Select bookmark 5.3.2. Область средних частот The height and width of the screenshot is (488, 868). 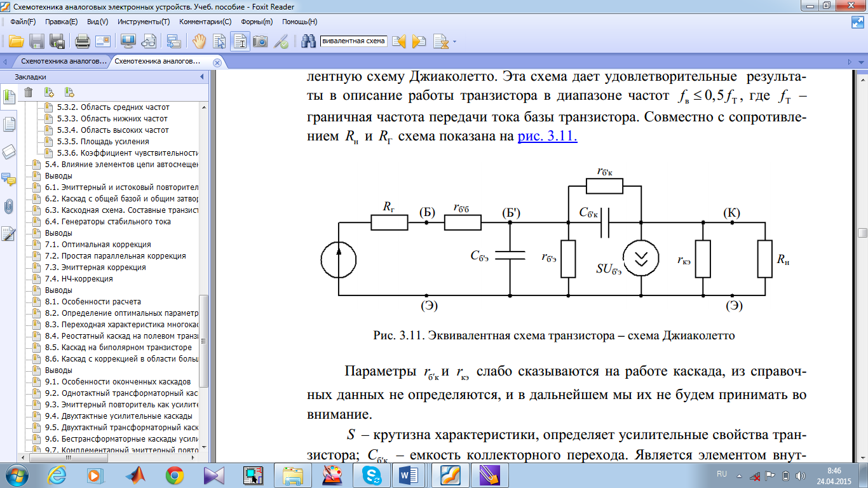113,107
